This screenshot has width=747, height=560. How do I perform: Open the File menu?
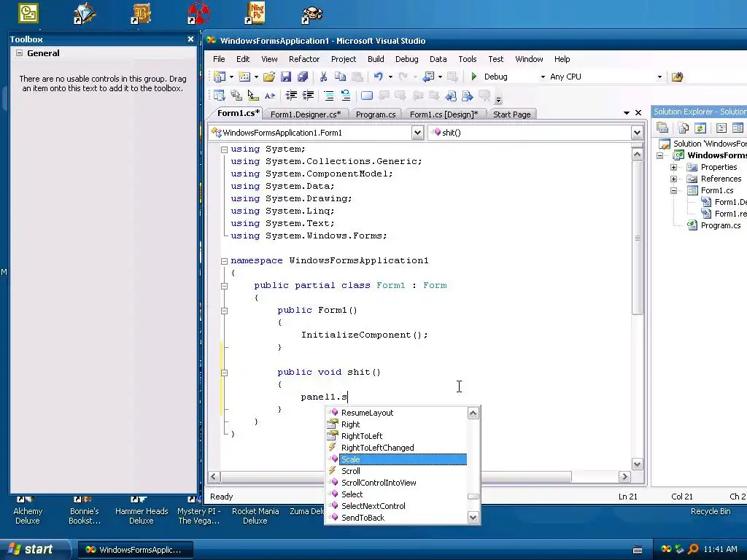point(219,59)
